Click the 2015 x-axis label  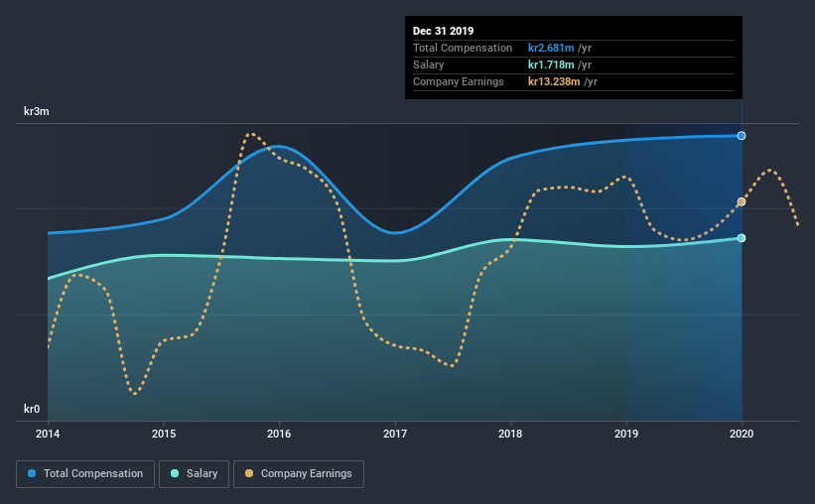[164, 434]
